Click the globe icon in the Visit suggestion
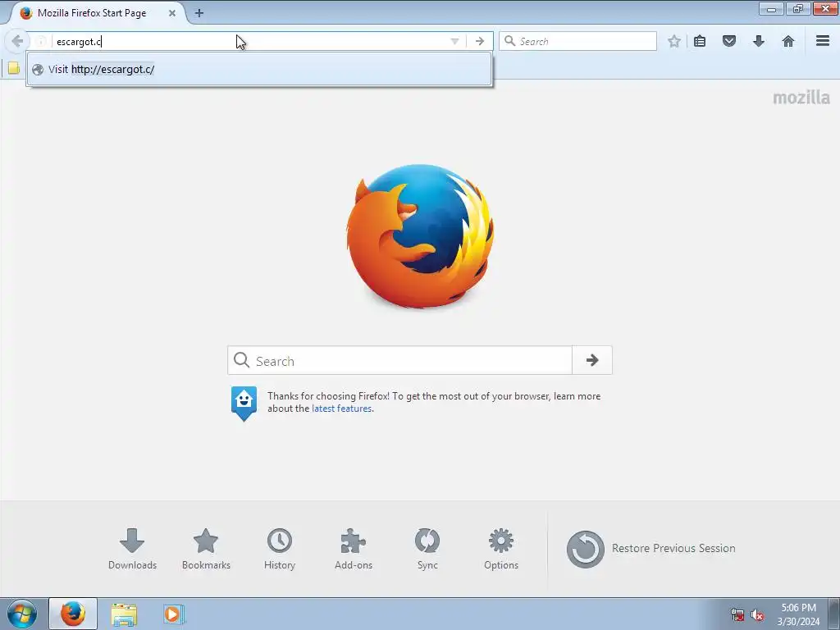 click(38, 70)
